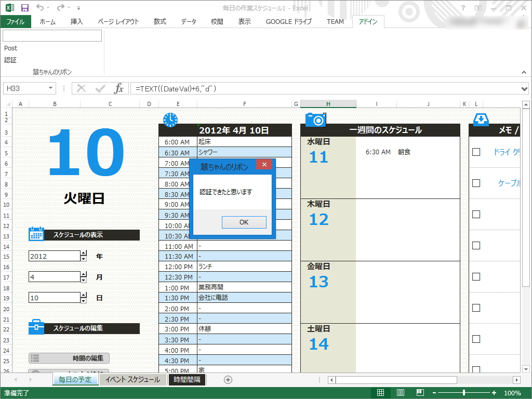Click the add-in ribbon text input box
Viewport: 532px width, 399px height.
pyautogui.click(x=52, y=36)
